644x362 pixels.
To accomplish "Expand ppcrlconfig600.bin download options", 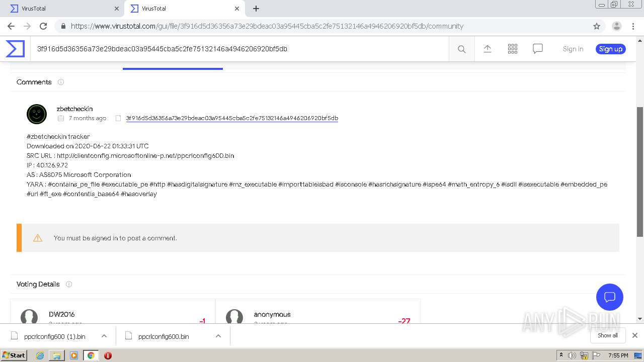I will tap(218, 336).
